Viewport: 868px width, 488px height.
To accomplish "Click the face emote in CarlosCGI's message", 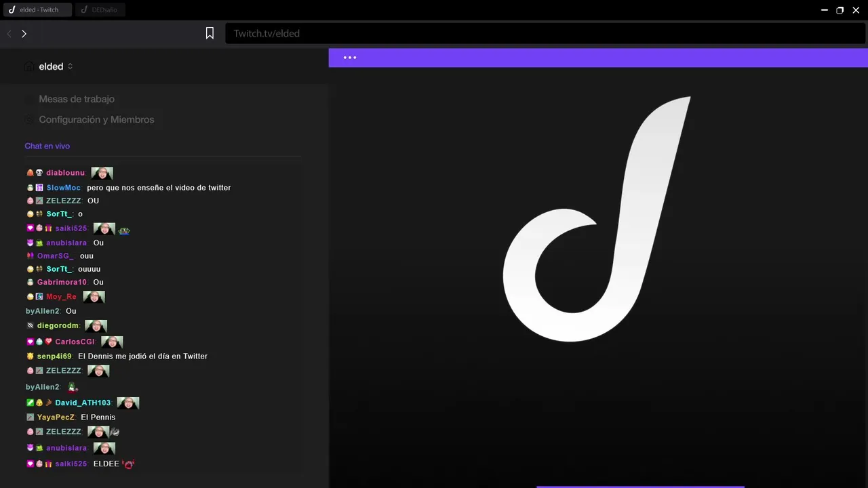I will pyautogui.click(x=112, y=342).
